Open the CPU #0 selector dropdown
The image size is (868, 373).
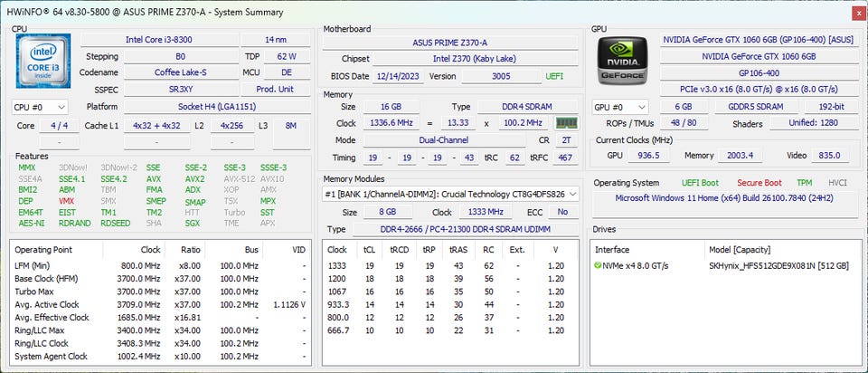point(40,107)
